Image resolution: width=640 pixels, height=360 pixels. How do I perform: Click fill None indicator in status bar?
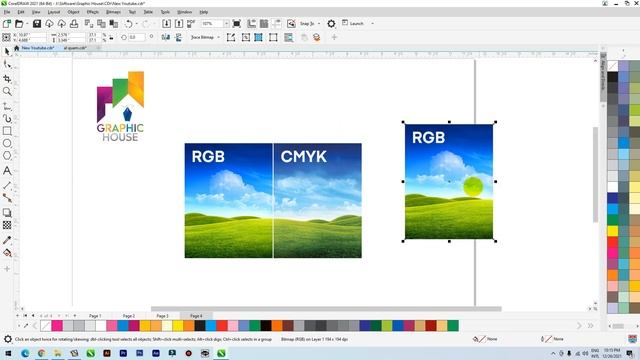(485, 339)
